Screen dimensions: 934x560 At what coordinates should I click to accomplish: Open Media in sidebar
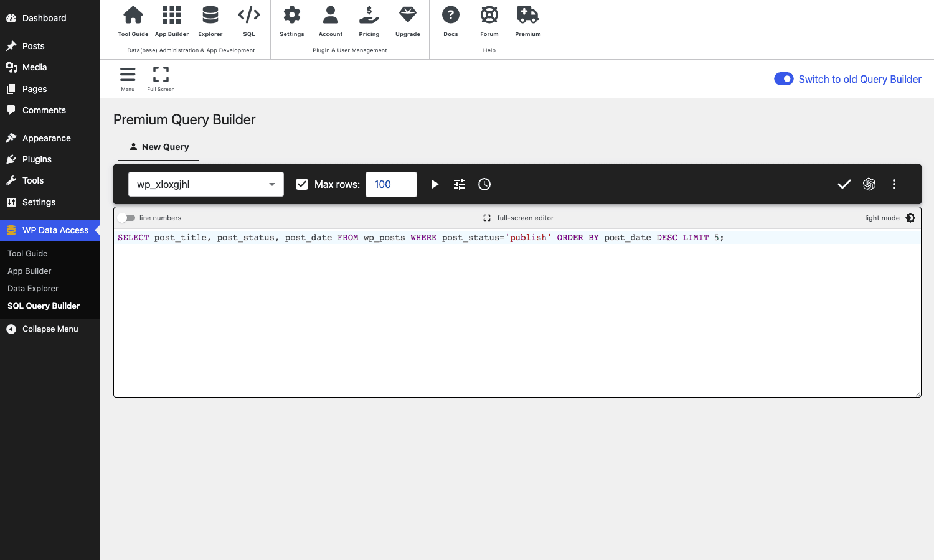50,67
